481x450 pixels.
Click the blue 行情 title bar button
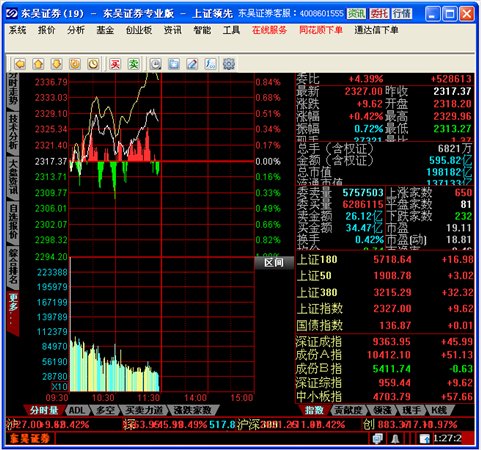coord(402,14)
